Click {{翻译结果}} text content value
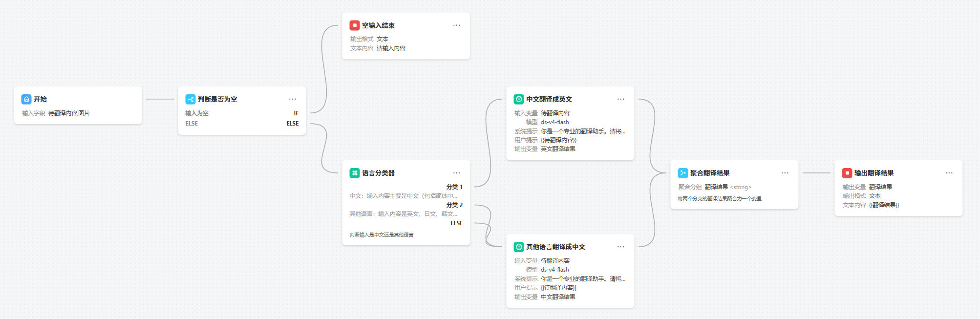 (884, 205)
